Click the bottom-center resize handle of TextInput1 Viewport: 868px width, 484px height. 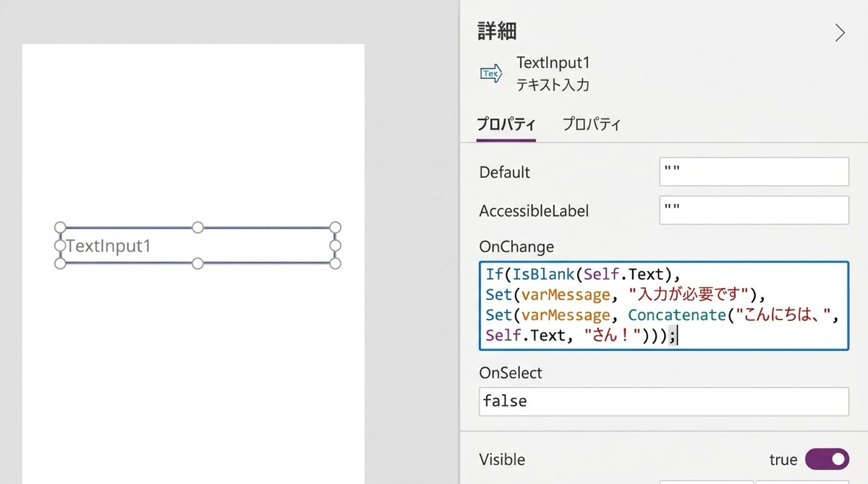coord(197,263)
